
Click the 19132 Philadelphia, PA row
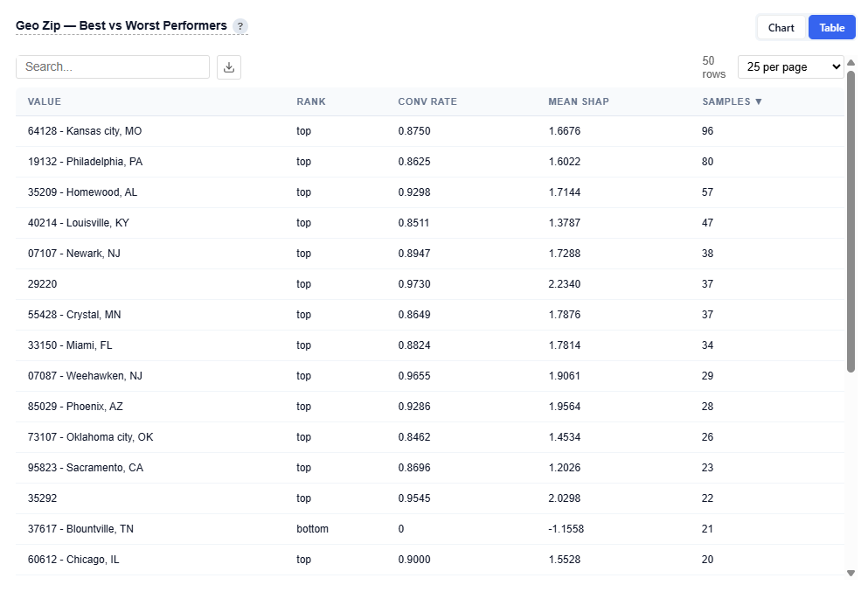[85, 162]
